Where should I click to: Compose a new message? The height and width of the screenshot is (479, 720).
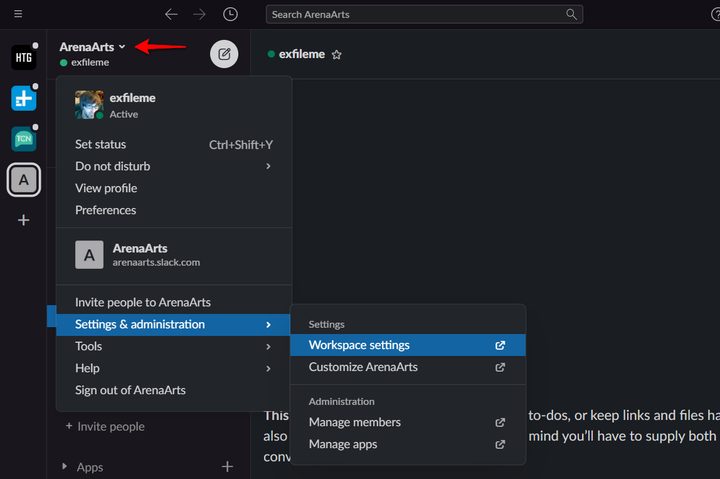(224, 54)
